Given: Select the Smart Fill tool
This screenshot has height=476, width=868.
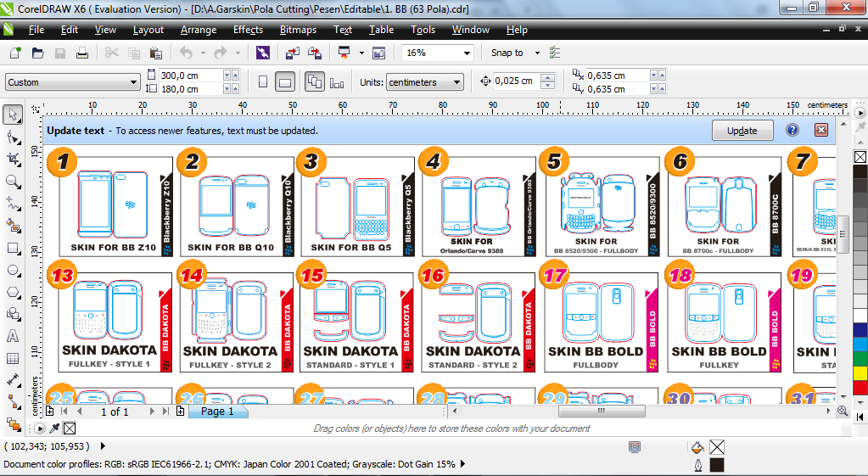Looking at the screenshot, I should coord(13,226).
